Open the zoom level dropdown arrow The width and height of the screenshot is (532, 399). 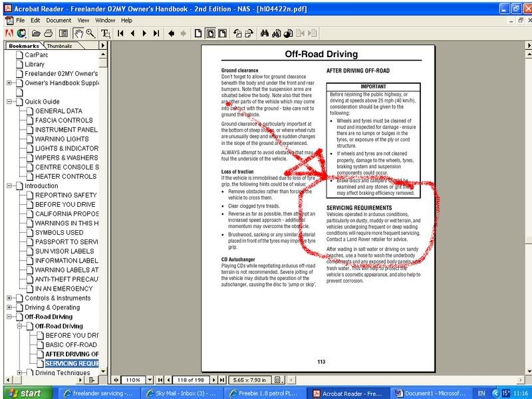tap(150, 380)
